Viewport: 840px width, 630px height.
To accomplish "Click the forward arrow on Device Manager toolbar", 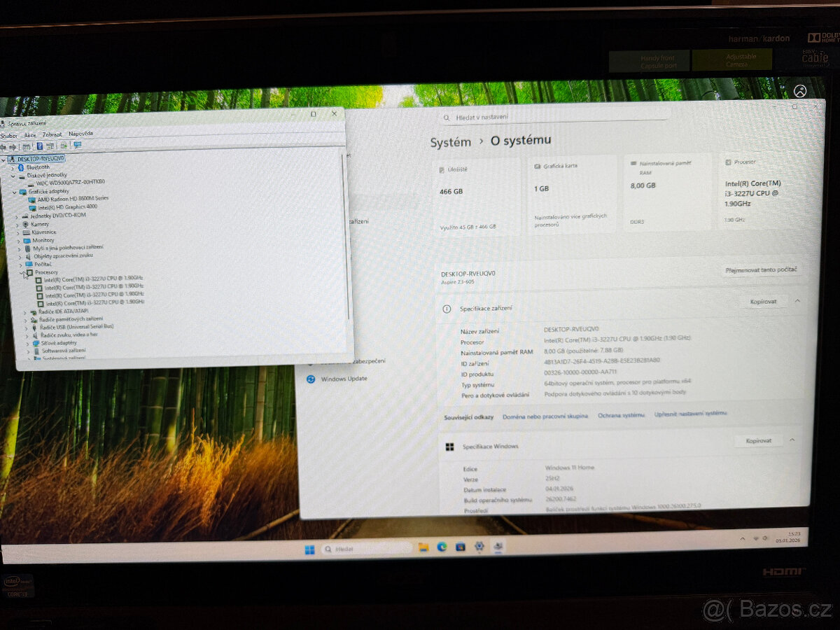I will [x=14, y=146].
